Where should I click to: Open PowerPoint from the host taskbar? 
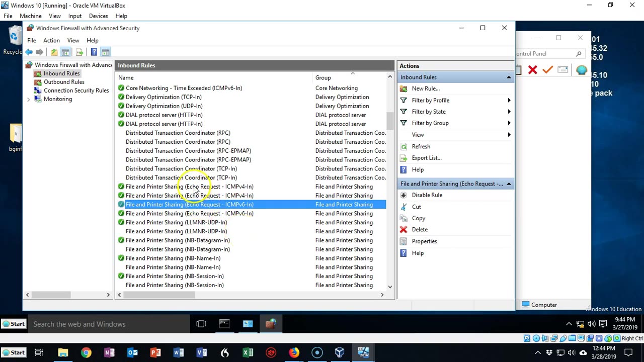point(155,352)
